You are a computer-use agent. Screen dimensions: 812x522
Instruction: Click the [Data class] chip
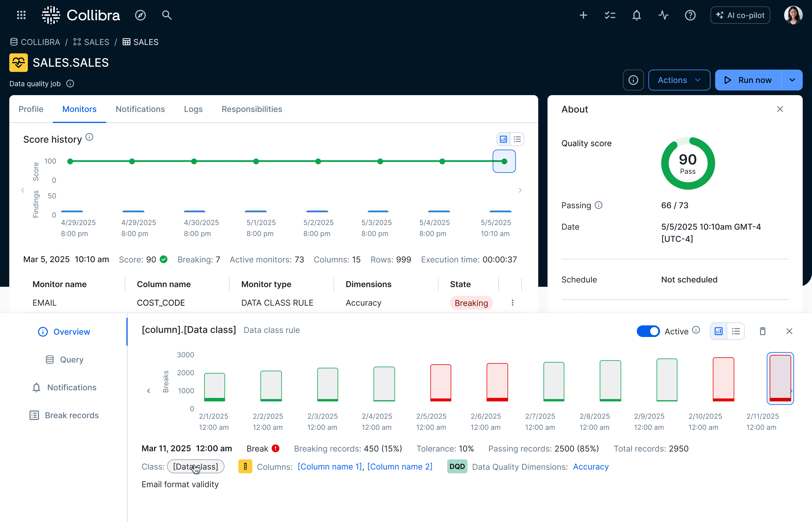pos(195,466)
